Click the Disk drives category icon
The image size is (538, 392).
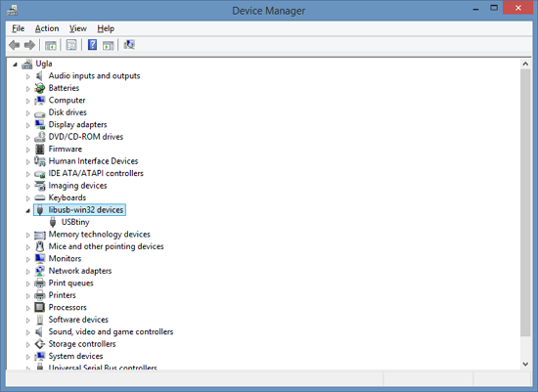[x=40, y=113]
